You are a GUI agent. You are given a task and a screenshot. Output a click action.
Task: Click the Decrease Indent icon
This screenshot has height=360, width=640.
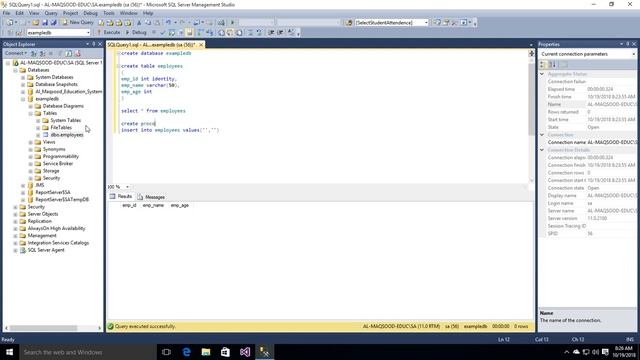pyautogui.click(x=271, y=32)
